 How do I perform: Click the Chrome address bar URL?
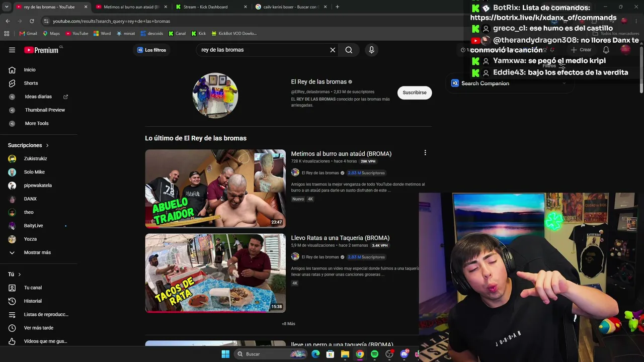click(x=112, y=21)
